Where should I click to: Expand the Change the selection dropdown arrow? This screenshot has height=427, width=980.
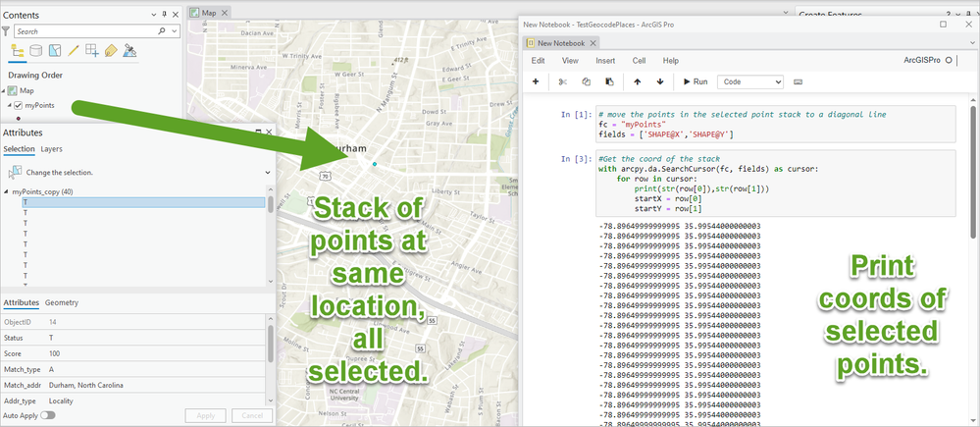pyautogui.click(x=268, y=173)
